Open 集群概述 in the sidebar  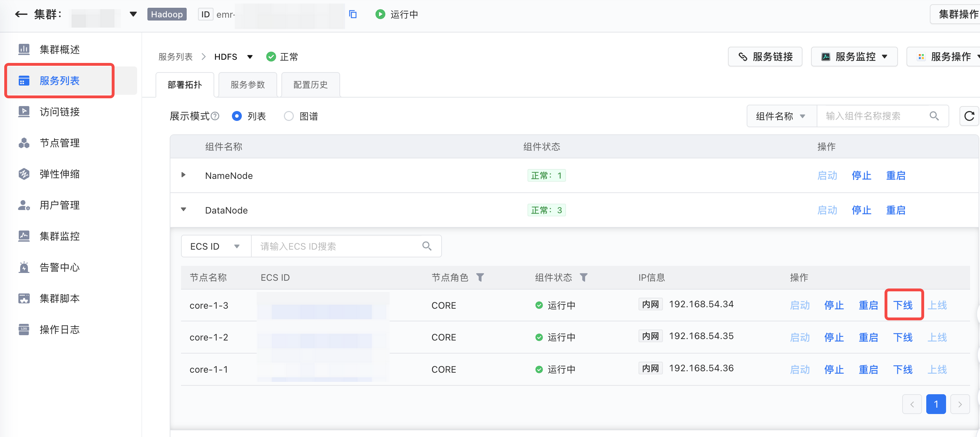tap(59, 49)
